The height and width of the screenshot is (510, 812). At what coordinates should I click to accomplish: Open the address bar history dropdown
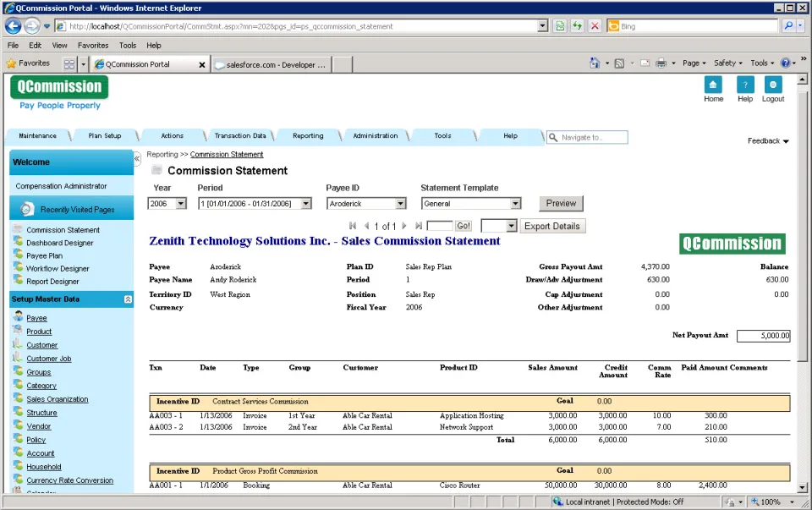pyautogui.click(x=543, y=26)
